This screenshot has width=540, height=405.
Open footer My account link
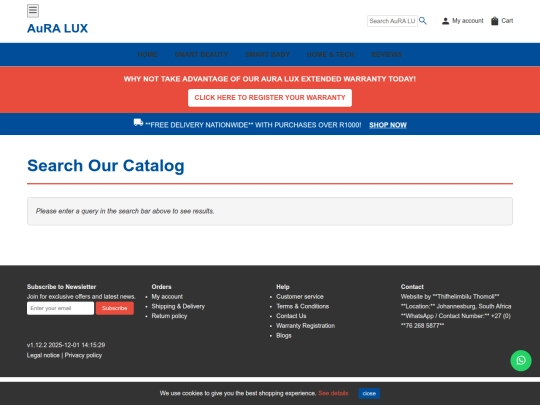tap(167, 297)
